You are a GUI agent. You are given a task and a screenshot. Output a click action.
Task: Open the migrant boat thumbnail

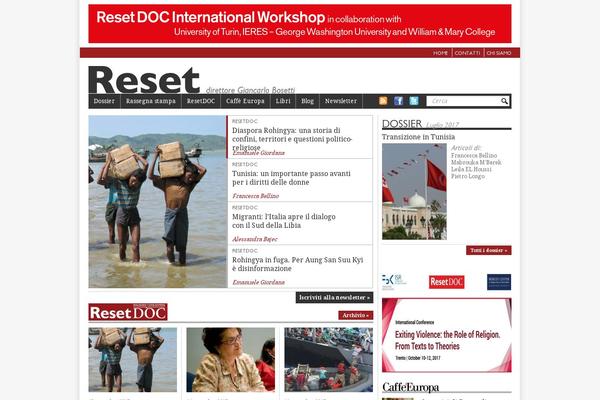[328, 359]
